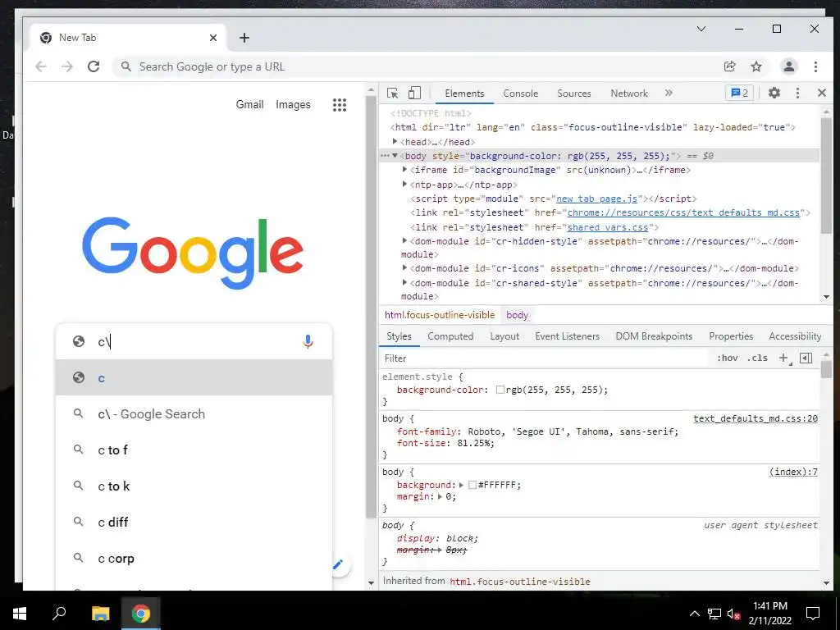The image size is (840, 630).
Task: Open the (index):7 source link
Action: 793,472
